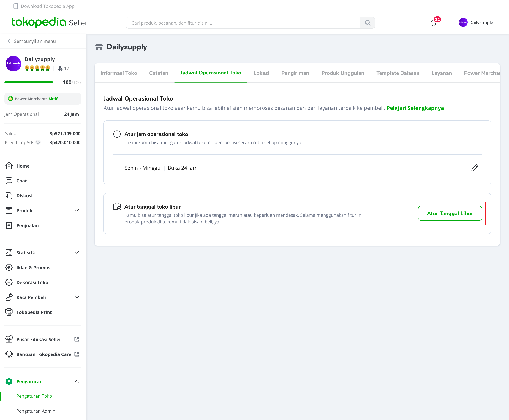This screenshot has height=420, width=509.
Task: Click the Kredit TopAds amount Rp420.010.000
Action: (x=65, y=142)
